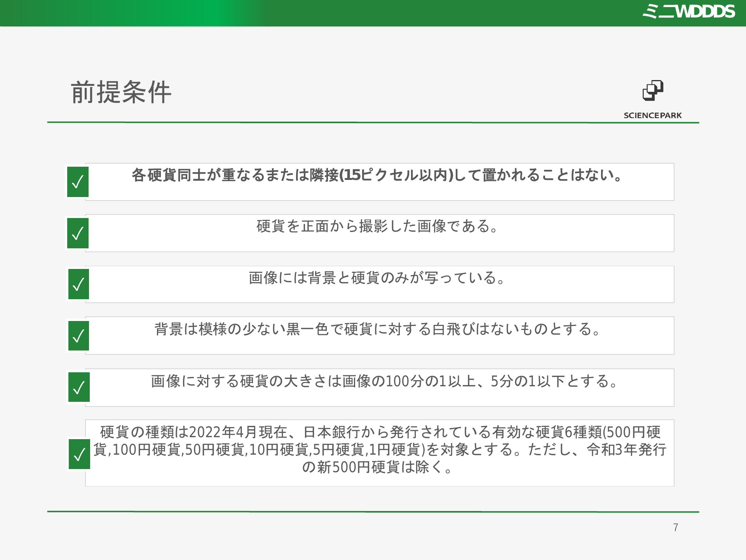Screen dimensions: 746x560
Task: Click the text 硬貨を正面から撮影した画像である。
Action: pos(378,226)
